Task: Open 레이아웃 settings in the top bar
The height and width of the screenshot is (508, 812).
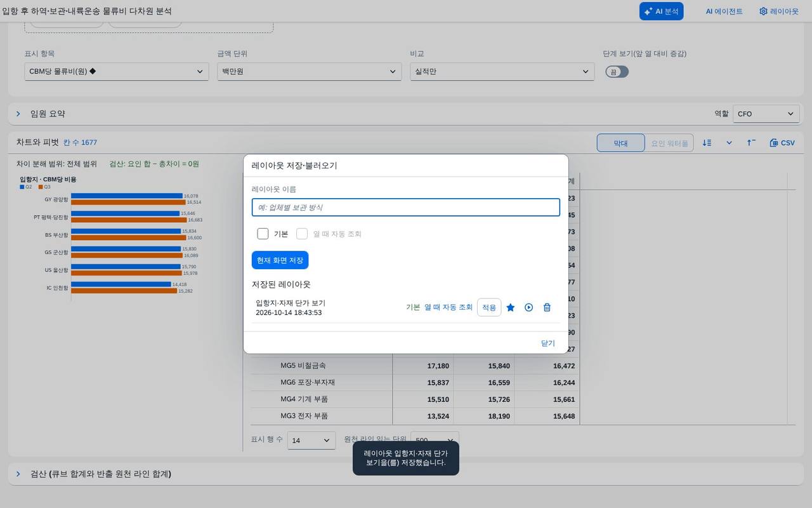Action: click(x=779, y=11)
